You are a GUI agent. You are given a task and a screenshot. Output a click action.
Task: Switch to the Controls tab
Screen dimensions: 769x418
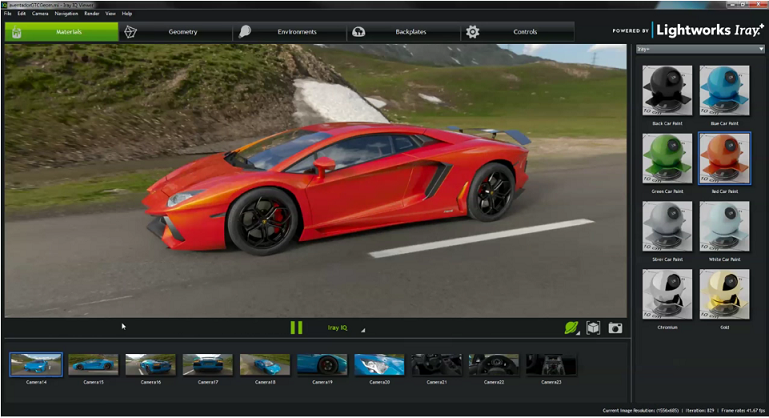[x=518, y=32]
